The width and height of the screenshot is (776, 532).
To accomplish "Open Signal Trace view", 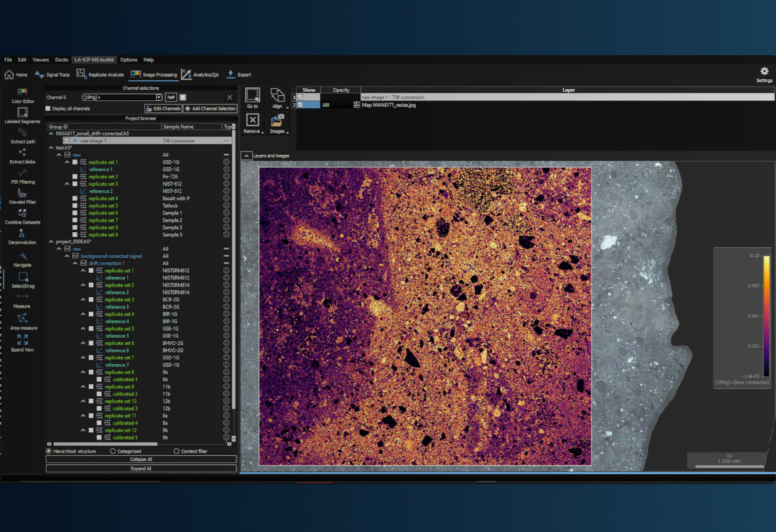I will (x=53, y=75).
